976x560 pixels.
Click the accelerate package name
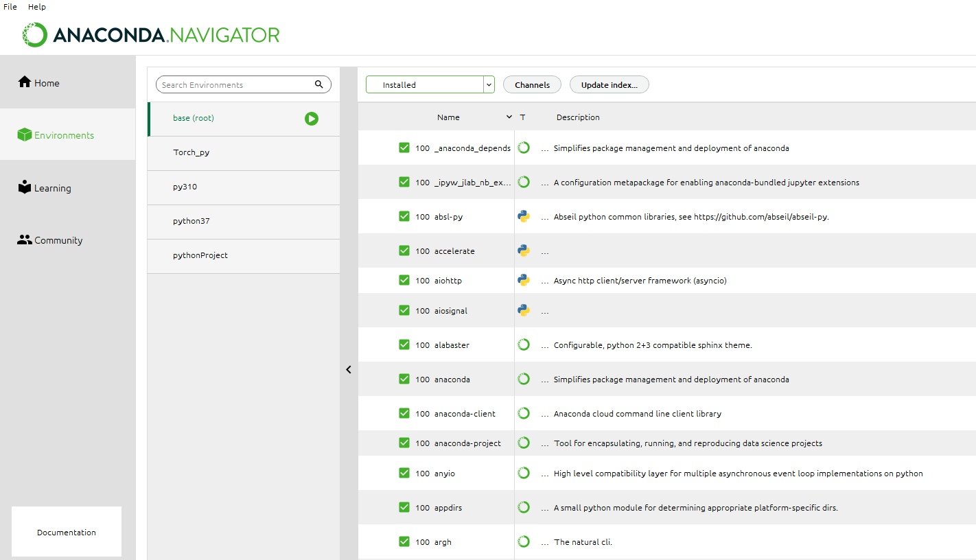pos(454,250)
